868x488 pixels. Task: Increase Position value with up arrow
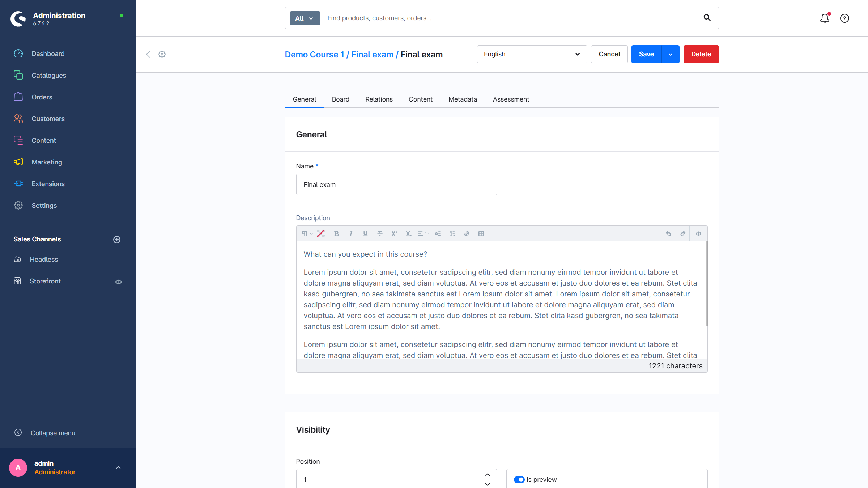click(488, 475)
